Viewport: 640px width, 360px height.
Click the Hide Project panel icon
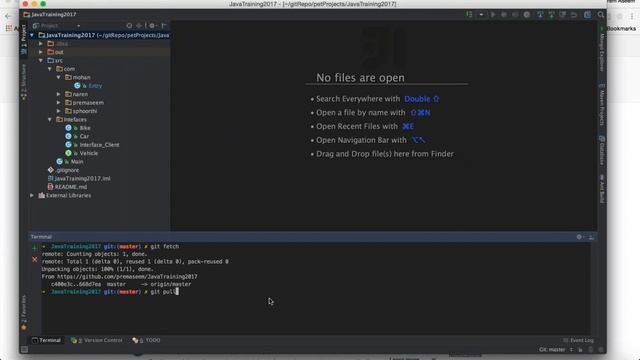pos(164,26)
